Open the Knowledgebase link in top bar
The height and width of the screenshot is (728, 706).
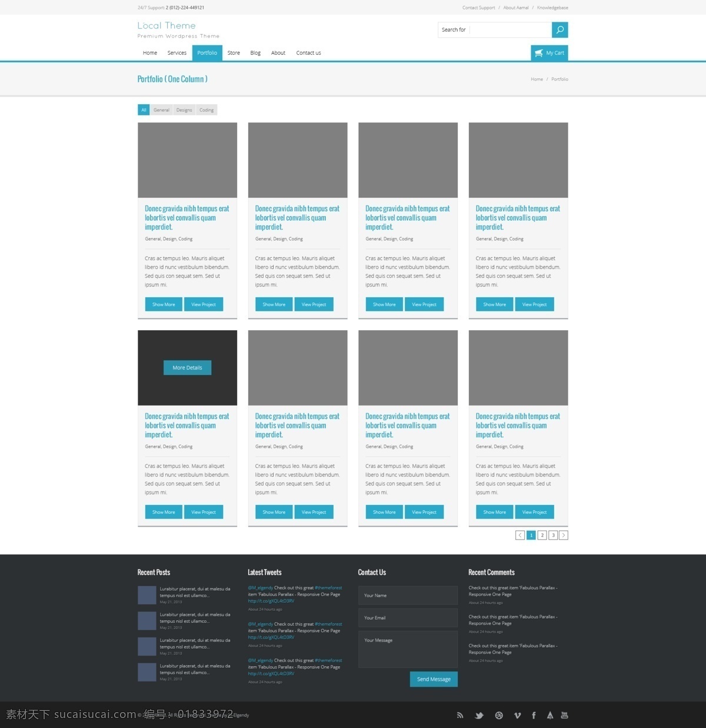click(552, 8)
